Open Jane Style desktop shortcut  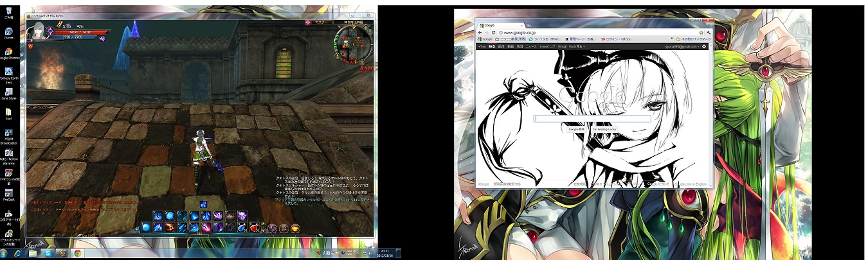(9, 93)
